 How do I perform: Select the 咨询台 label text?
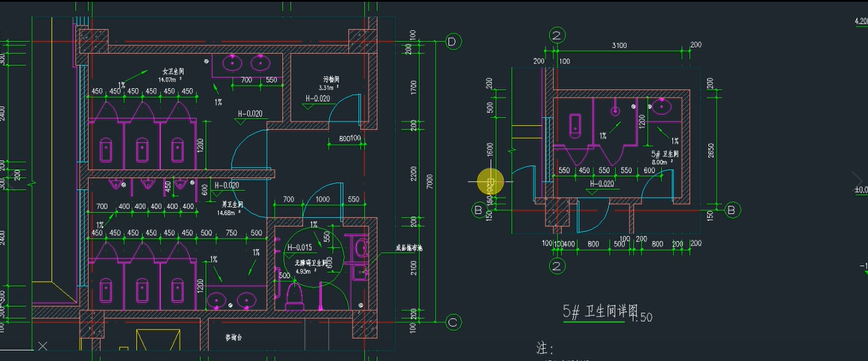pyautogui.click(x=233, y=338)
